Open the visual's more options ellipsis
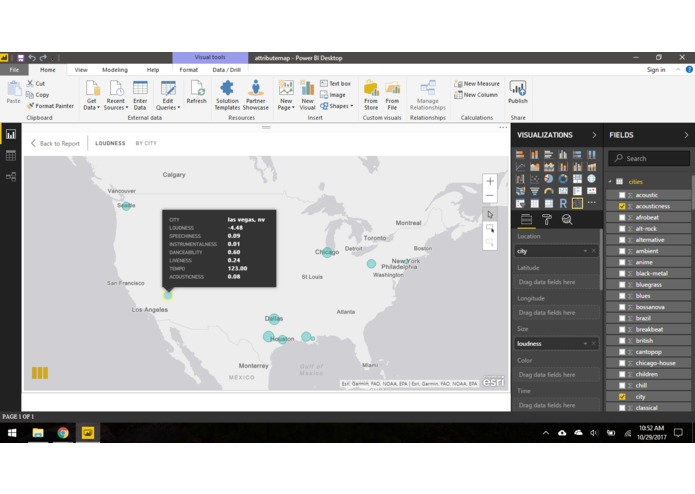 tap(503, 128)
